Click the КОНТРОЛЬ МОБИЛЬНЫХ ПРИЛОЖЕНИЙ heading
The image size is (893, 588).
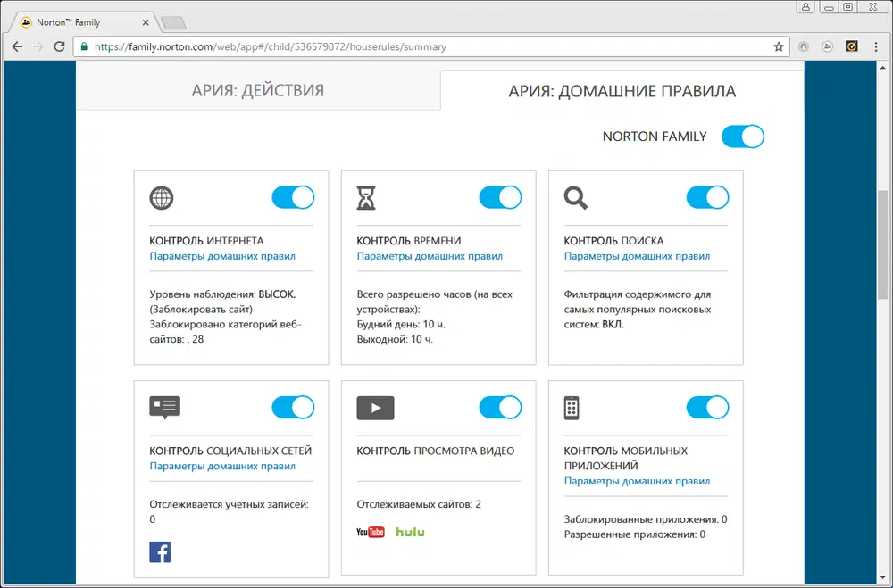[x=625, y=459]
